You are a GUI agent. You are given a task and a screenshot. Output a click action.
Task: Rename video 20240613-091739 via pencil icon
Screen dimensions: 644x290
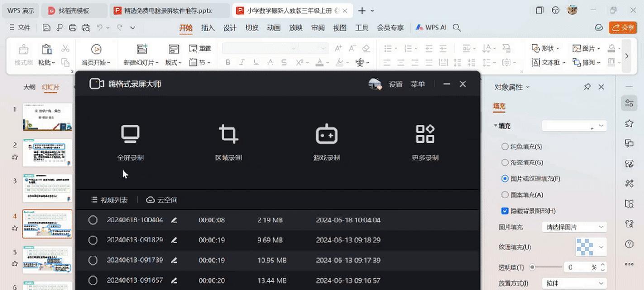pos(174,261)
